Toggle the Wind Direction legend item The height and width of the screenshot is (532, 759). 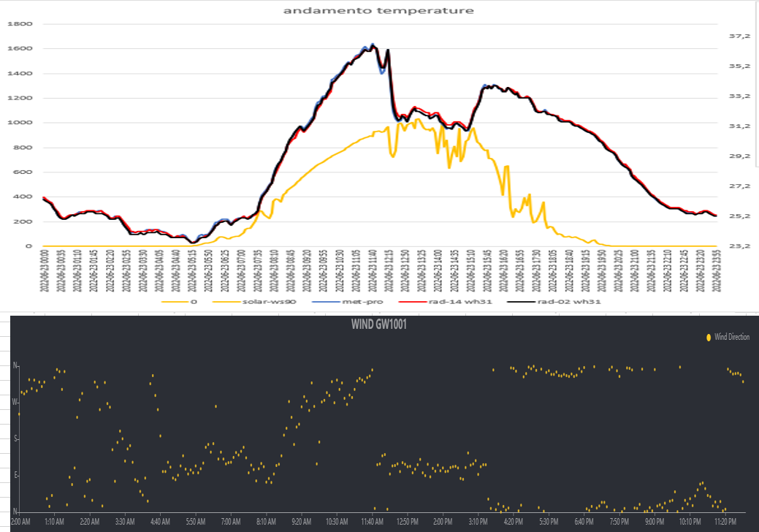click(731, 337)
